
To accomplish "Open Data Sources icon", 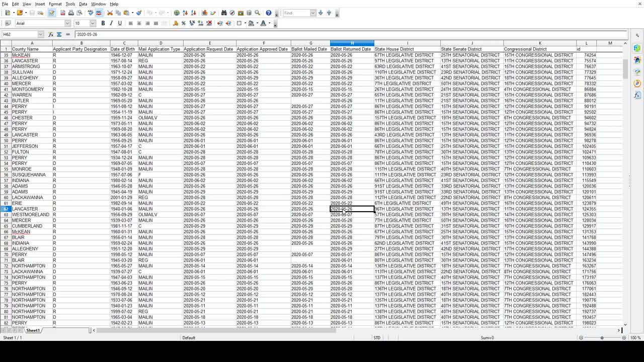I will pyautogui.click(x=249, y=13).
